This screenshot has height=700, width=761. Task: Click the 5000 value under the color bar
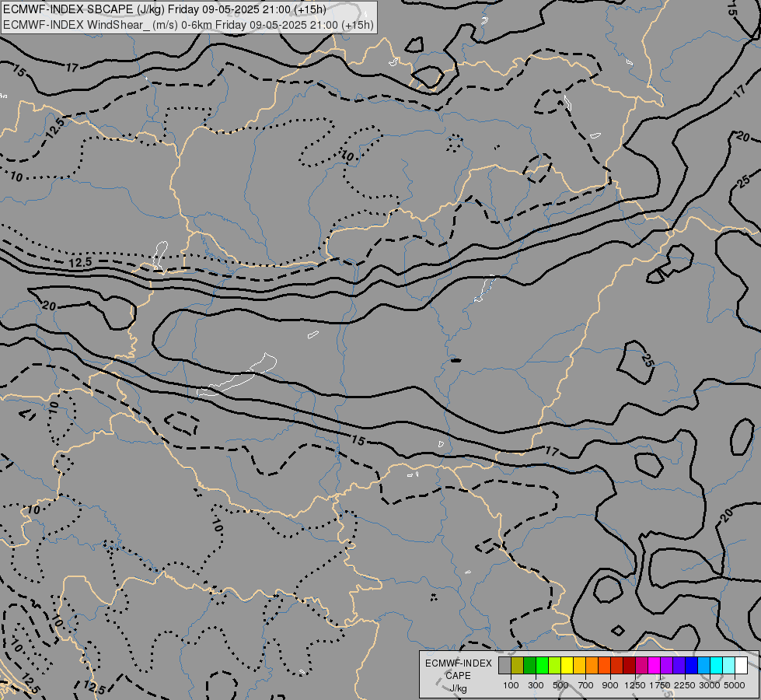(735, 685)
